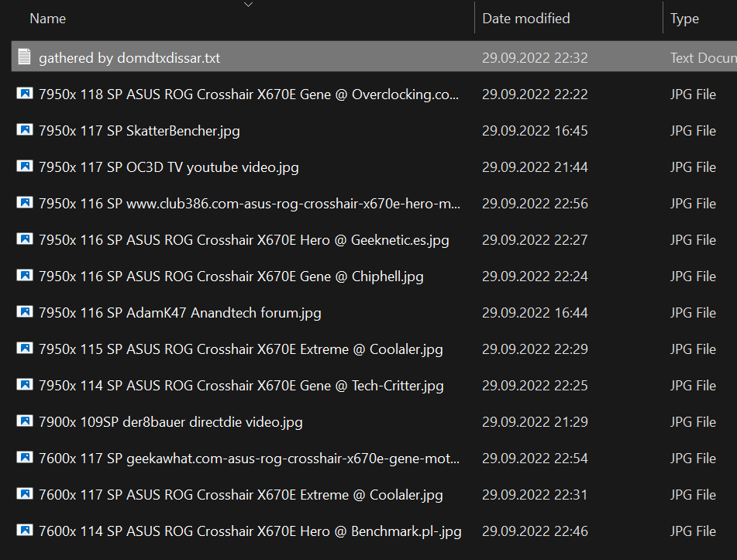Select the 7950x 116 SP www.club386.com file
This screenshot has height=560, width=737.
[250, 204]
